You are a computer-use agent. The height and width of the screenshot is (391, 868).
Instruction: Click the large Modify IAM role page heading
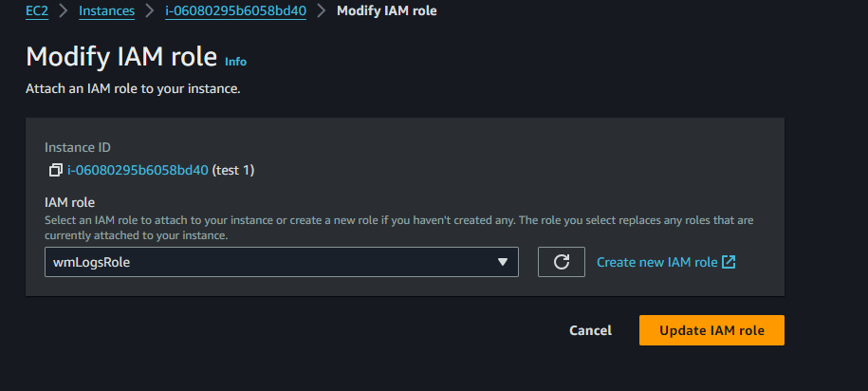(121, 57)
